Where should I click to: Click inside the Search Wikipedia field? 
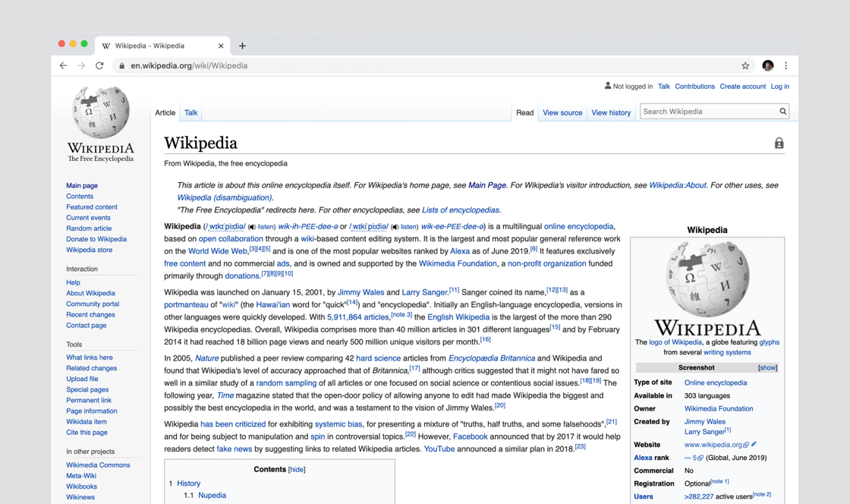click(706, 111)
